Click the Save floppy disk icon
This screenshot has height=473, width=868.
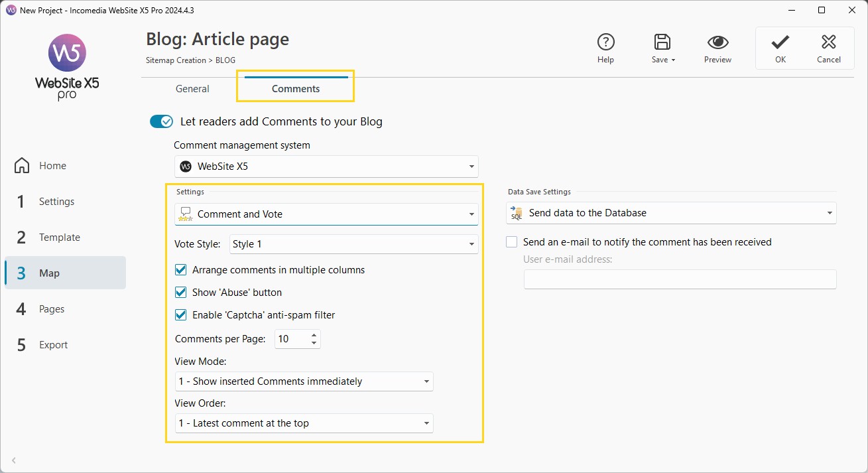(x=662, y=42)
